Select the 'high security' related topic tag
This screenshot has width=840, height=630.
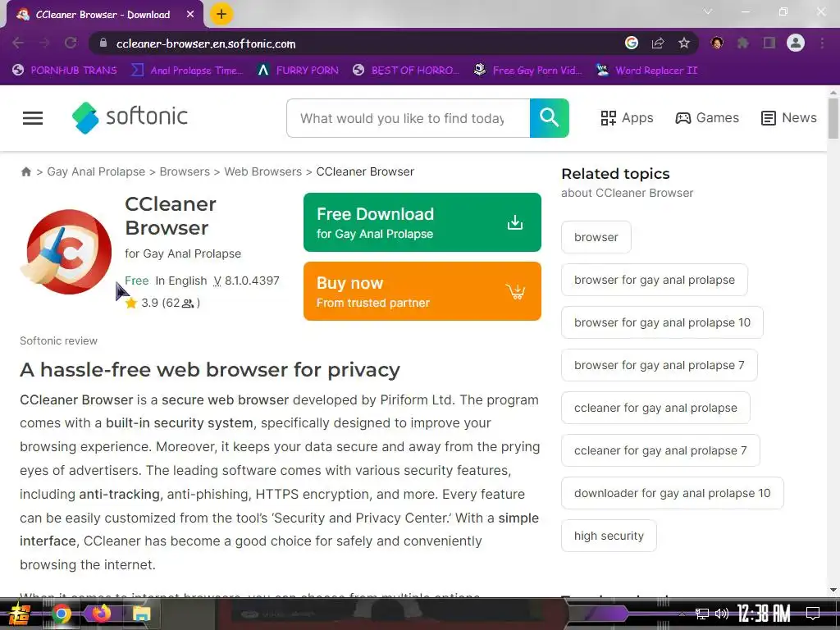point(609,536)
